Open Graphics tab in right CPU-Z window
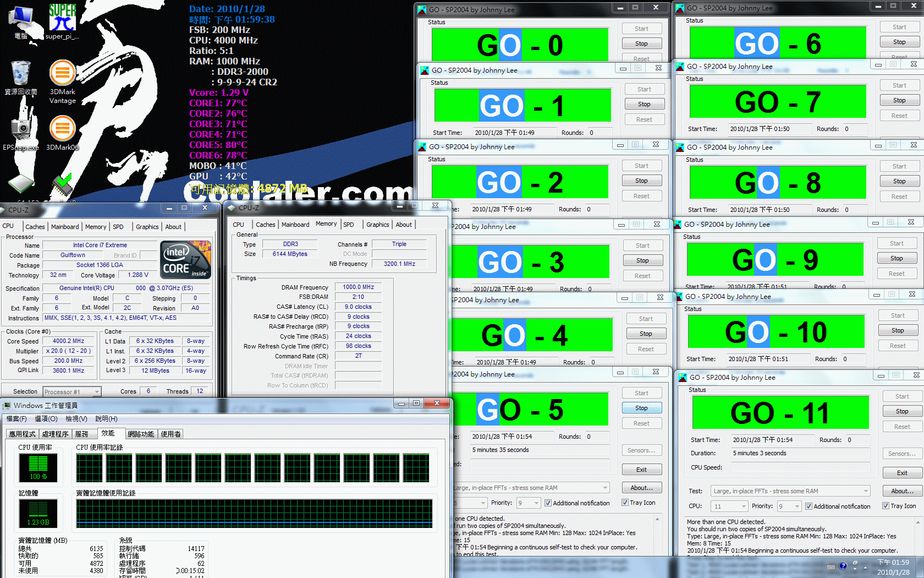Image resolution: width=924 pixels, height=578 pixels. tap(378, 225)
